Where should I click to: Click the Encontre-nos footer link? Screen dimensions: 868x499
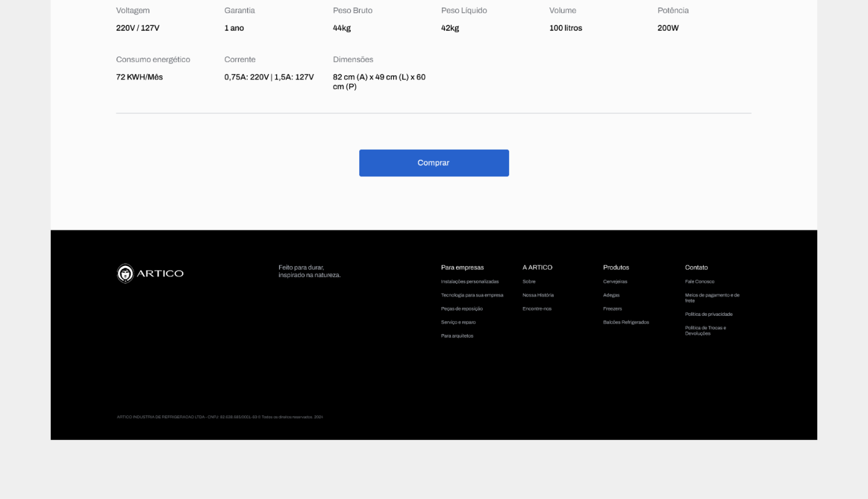coord(536,309)
